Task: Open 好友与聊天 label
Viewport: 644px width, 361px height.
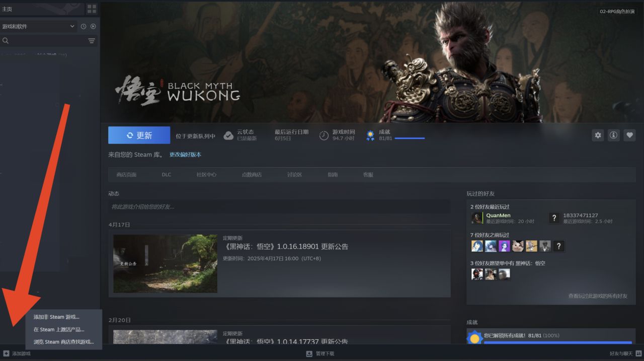Action: click(621, 354)
